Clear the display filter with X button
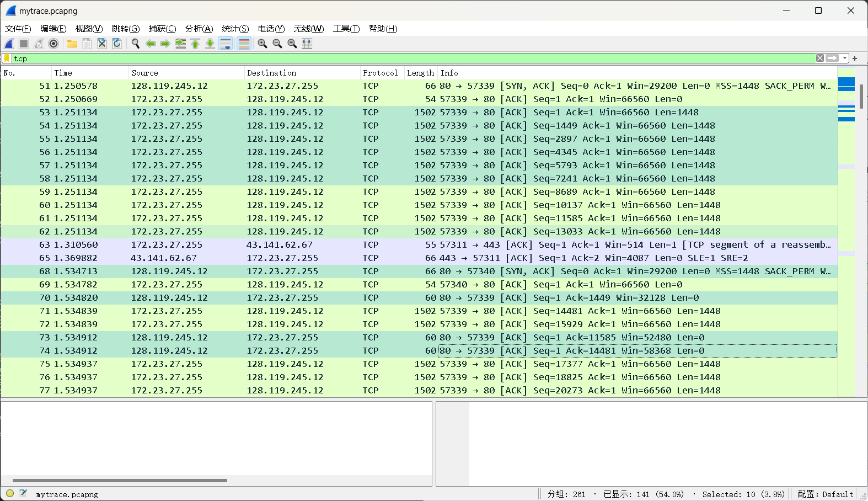868x501 pixels. pyautogui.click(x=820, y=58)
